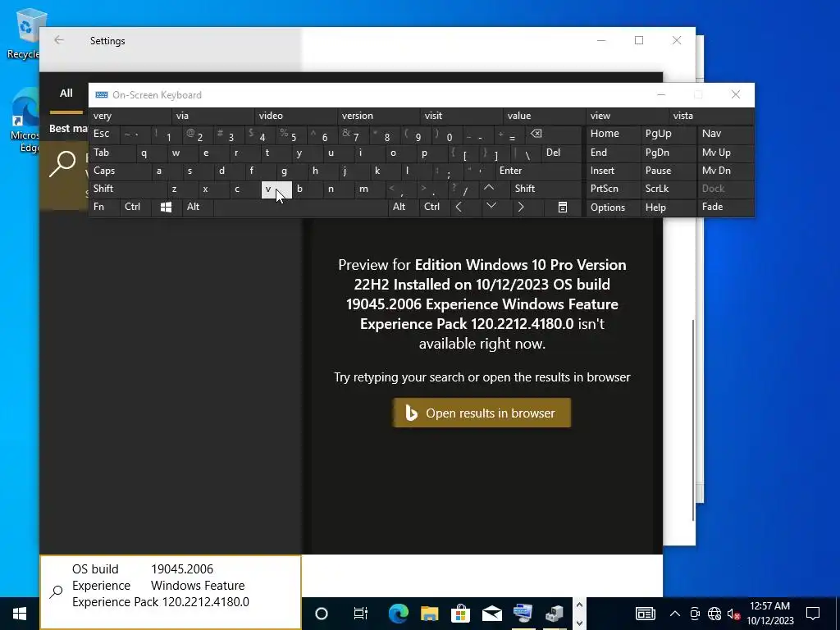
Task: Open File Explorer from taskbar
Action: coord(429,614)
